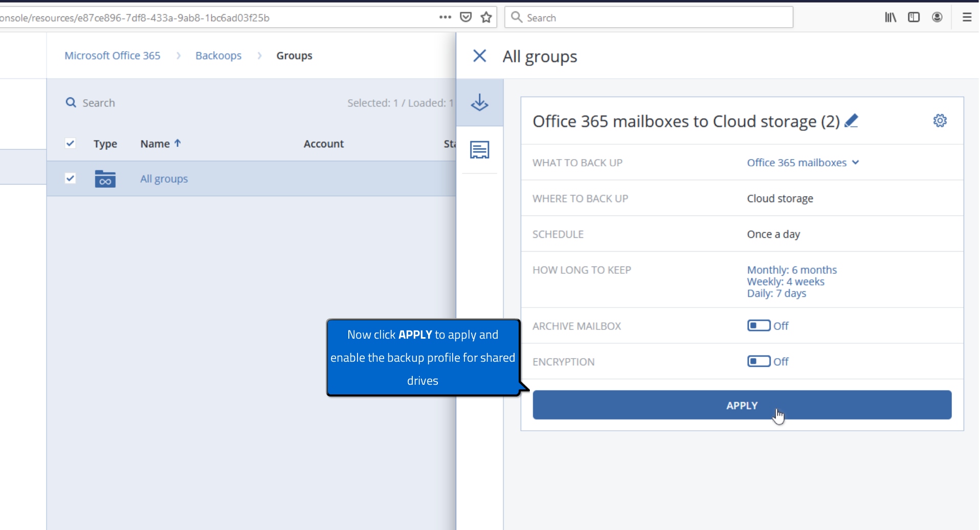Click the Cloud storage backup destination
This screenshot has width=980, height=530.
coord(780,198)
